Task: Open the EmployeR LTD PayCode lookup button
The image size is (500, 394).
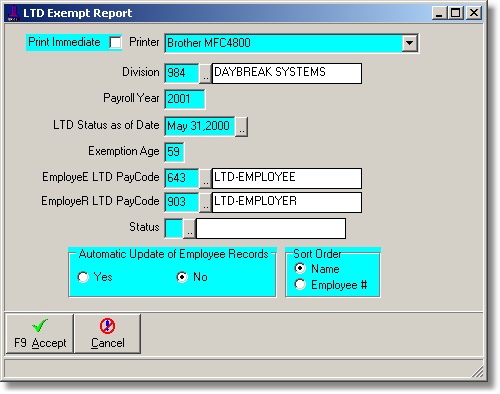Action: [x=205, y=202]
